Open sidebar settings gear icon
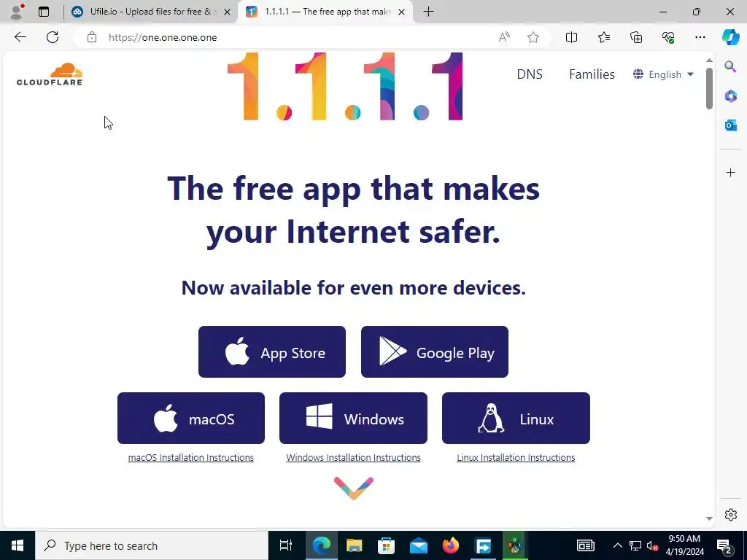This screenshot has width=747, height=560. pyautogui.click(x=730, y=515)
